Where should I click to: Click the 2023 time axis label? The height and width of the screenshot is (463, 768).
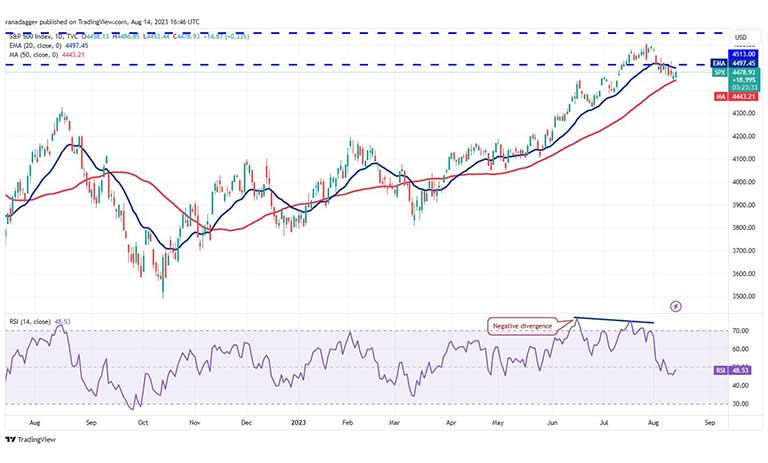[298, 422]
